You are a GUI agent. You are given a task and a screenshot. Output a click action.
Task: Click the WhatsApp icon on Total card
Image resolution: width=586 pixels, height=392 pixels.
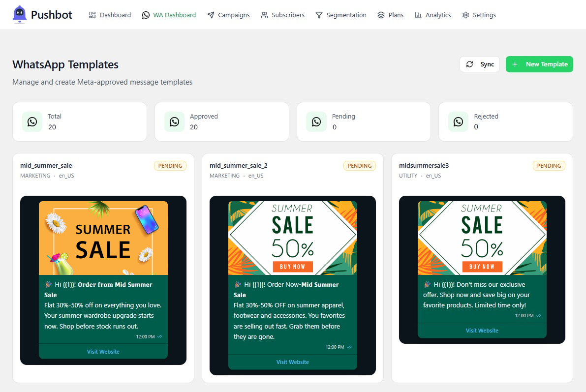point(32,121)
